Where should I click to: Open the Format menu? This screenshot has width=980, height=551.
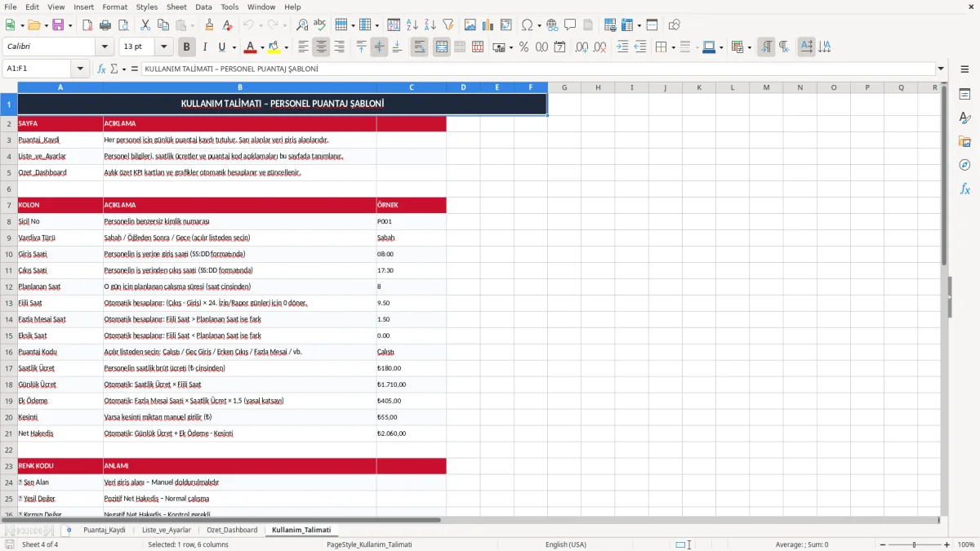[x=114, y=7]
